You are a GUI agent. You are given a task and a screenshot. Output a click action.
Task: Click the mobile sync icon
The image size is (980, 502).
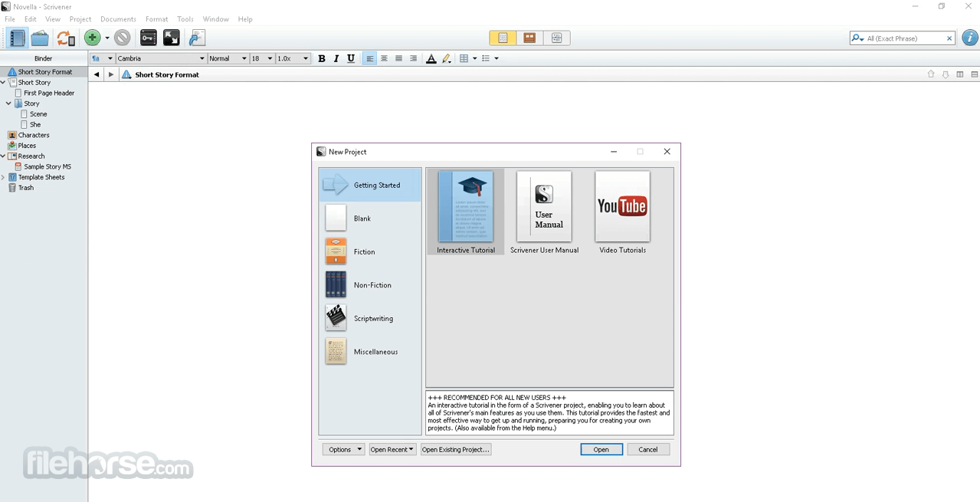click(x=66, y=38)
